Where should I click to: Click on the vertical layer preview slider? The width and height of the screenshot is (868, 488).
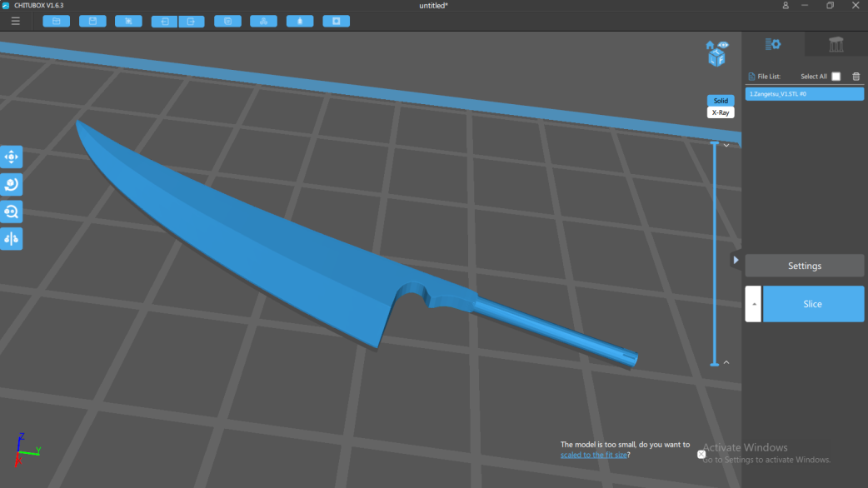715,253
